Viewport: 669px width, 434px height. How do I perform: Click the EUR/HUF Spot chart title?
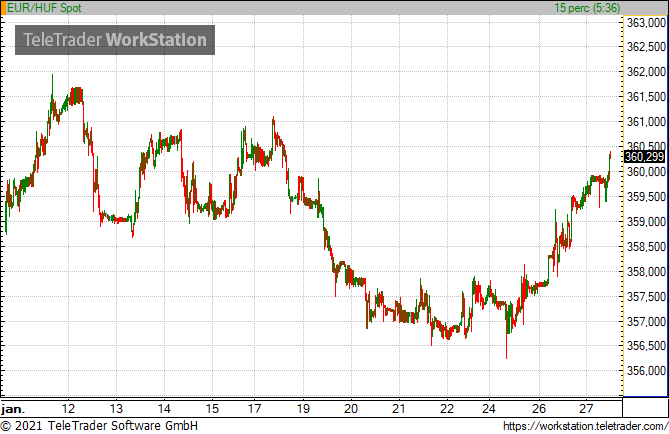pyautogui.click(x=44, y=8)
